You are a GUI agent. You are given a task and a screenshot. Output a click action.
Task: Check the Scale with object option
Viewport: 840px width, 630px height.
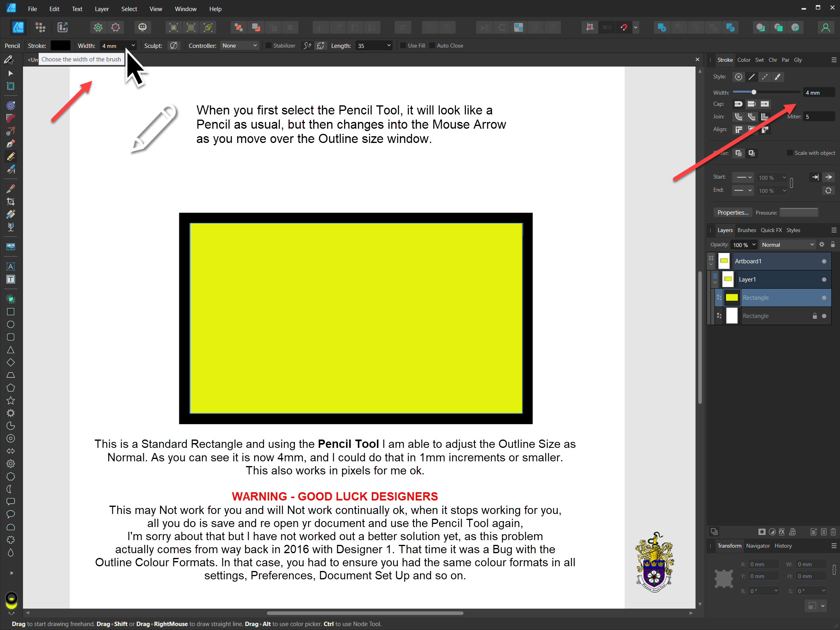pyautogui.click(x=790, y=153)
